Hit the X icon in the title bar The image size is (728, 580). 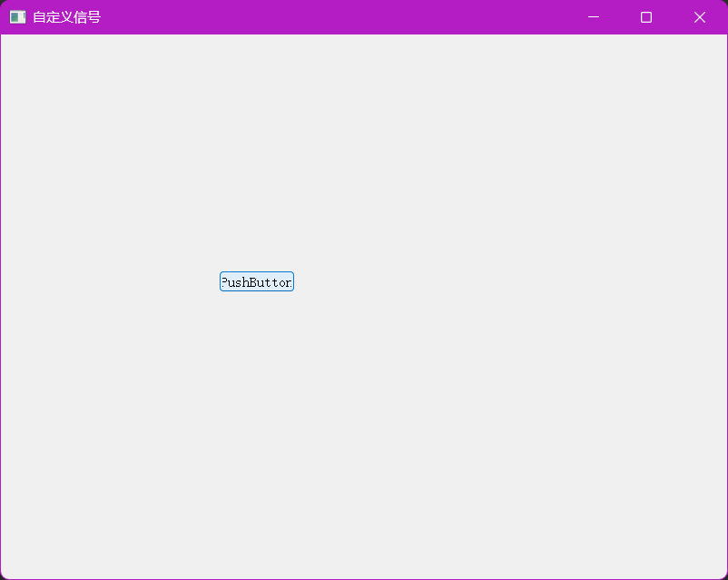click(x=700, y=17)
